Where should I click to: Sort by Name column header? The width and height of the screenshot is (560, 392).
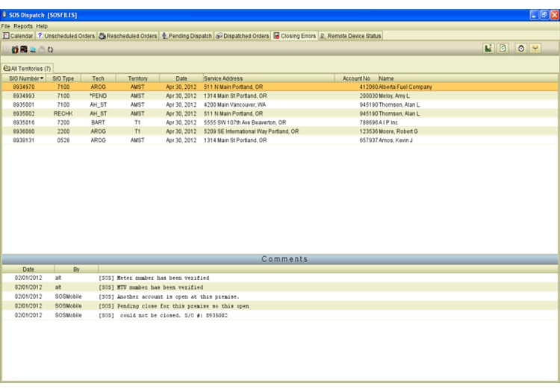tap(468, 78)
